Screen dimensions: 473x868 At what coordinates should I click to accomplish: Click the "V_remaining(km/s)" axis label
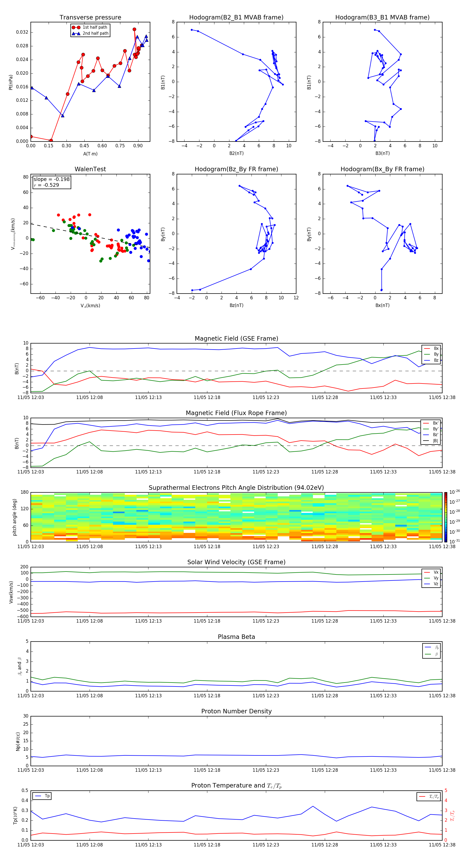tap(13, 234)
